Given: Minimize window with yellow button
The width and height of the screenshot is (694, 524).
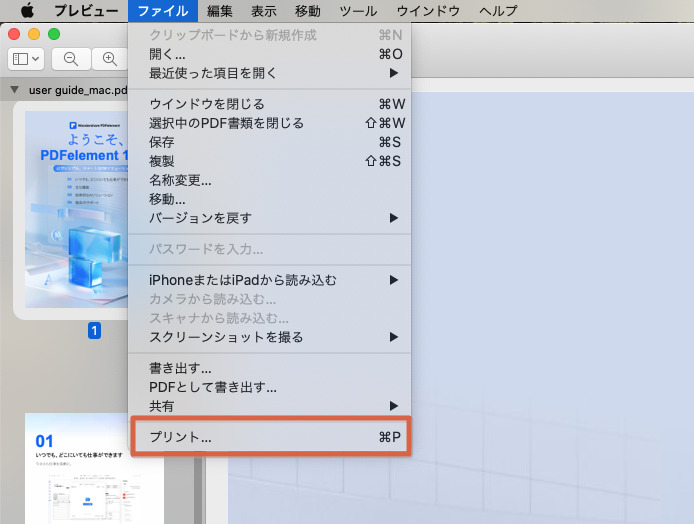Looking at the screenshot, I should tap(34, 34).
